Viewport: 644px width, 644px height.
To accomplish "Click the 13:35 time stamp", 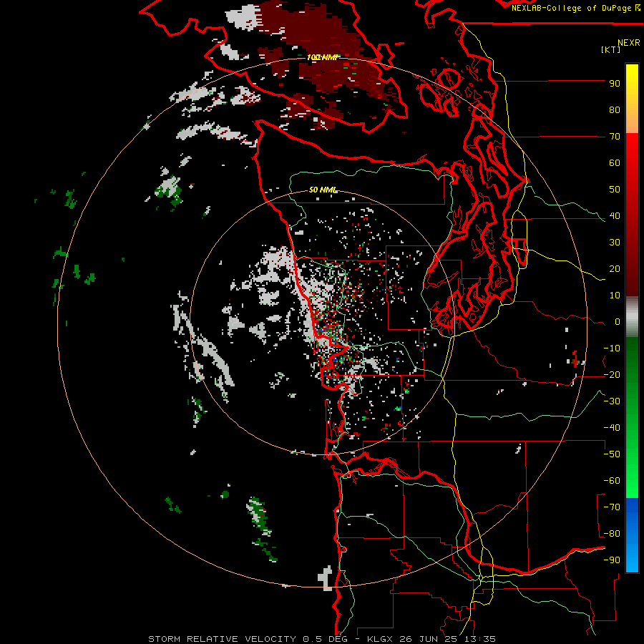I will (x=479, y=639).
